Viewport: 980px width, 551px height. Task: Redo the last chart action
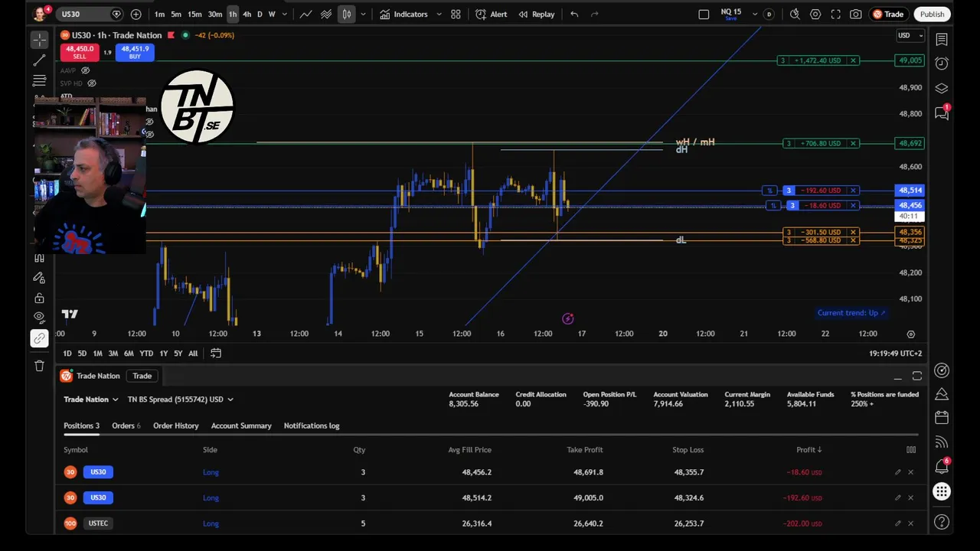point(594,14)
